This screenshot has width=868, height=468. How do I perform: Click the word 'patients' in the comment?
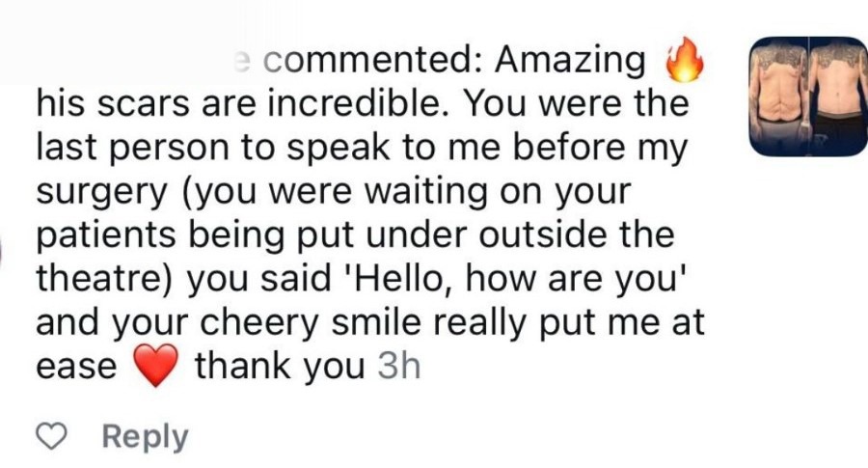coord(106,235)
